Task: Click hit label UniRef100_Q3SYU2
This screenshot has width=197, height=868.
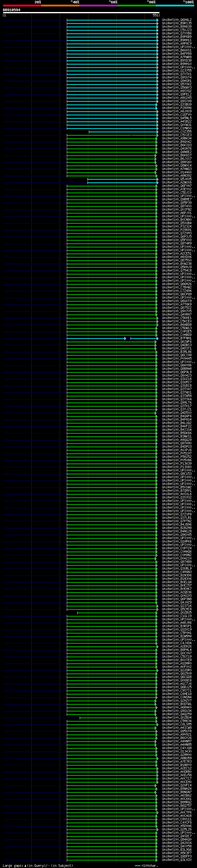Action: click(x=176, y=497)
